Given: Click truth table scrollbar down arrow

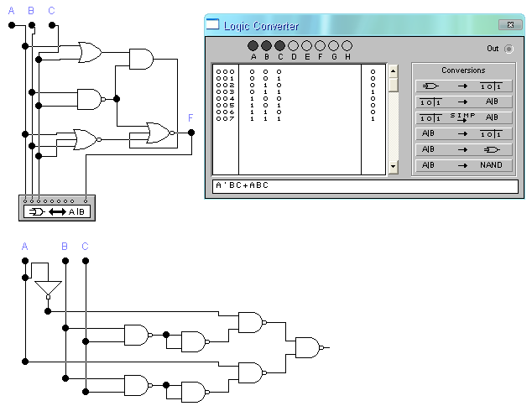Looking at the screenshot, I should coord(393,167).
